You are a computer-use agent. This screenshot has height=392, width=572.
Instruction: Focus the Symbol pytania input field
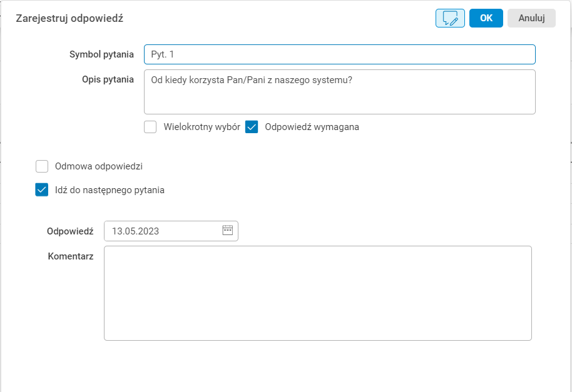(x=339, y=54)
